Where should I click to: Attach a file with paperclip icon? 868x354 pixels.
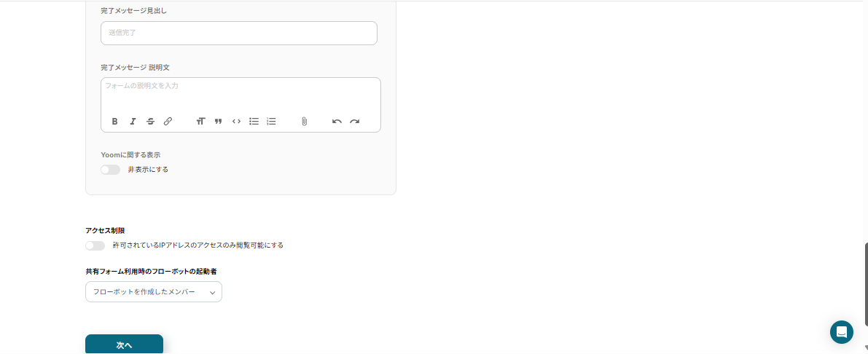click(304, 121)
